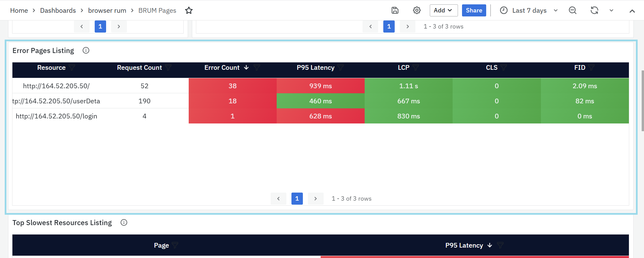Expand the Last 7 days time picker
This screenshot has height=258, width=644.
[x=529, y=10]
